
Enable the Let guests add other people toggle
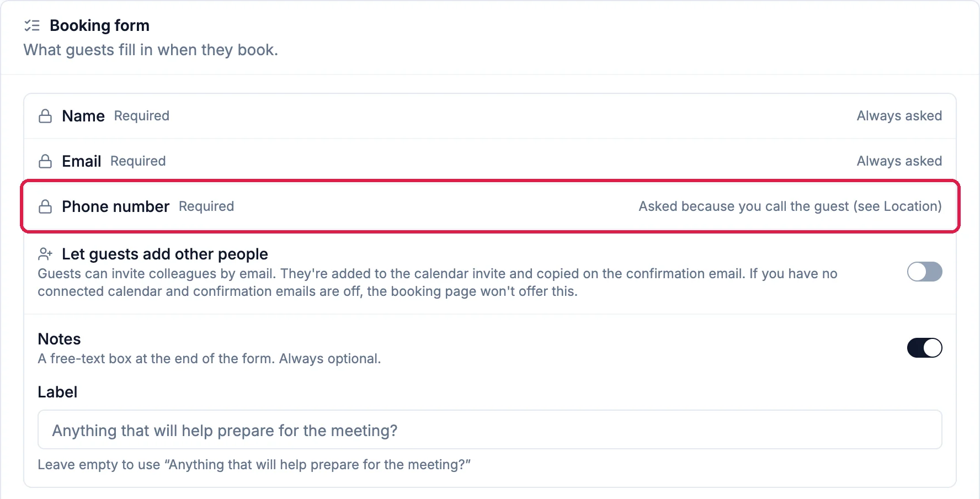coord(924,272)
